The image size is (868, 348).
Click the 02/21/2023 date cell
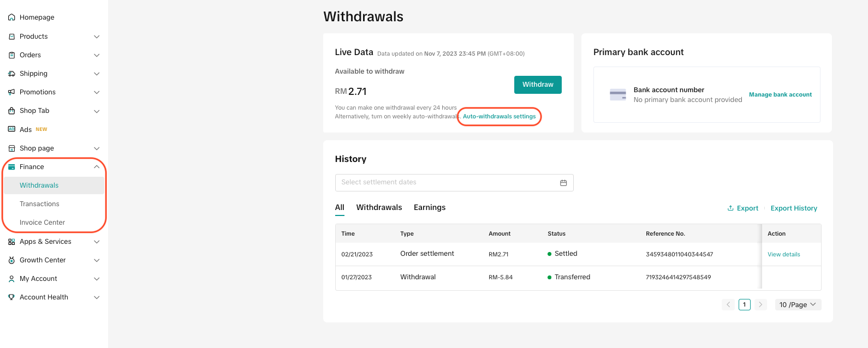pyautogui.click(x=357, y=254)
